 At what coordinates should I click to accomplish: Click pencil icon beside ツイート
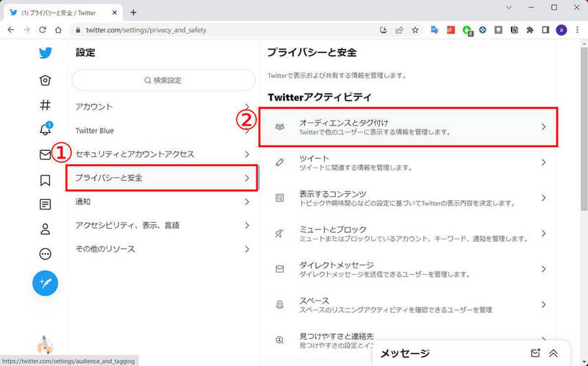(x=280, y=162)
